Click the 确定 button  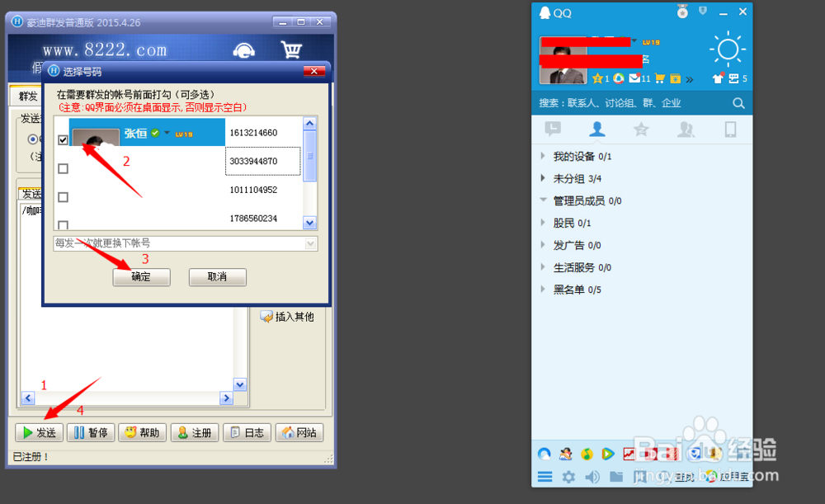pos(141,276)
